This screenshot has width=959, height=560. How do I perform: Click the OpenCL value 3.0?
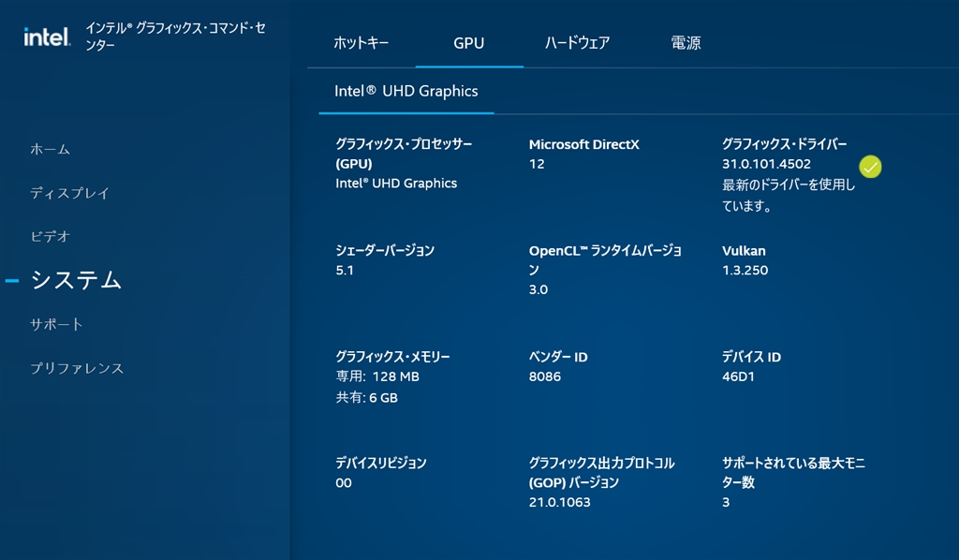tap(539, 289)
